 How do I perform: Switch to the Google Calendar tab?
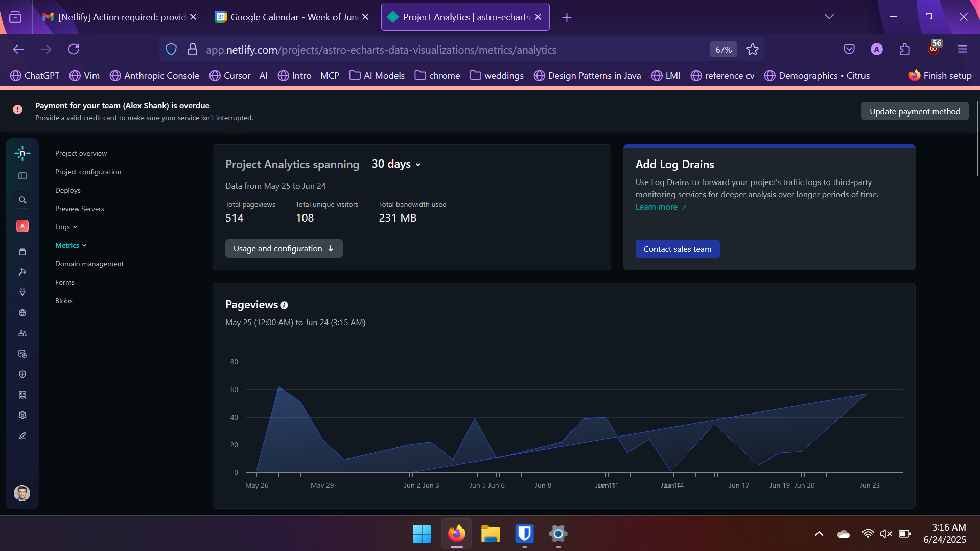[x=291, y=17]
